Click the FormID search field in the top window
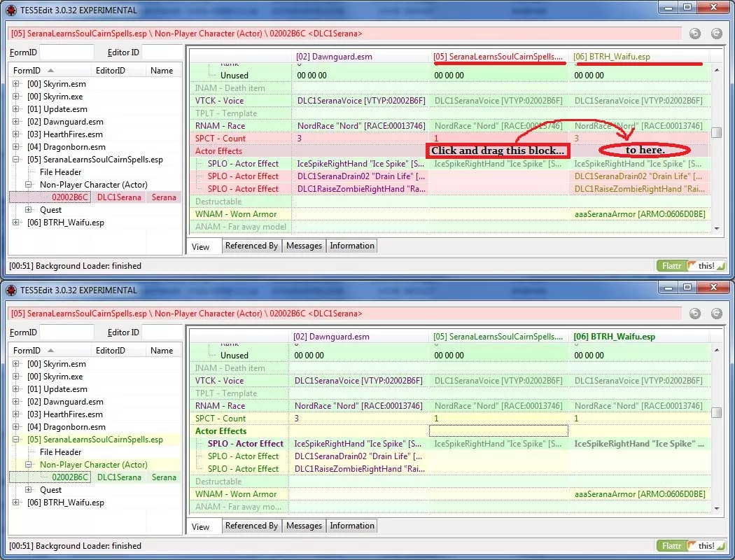 click(x=67, y=52)
